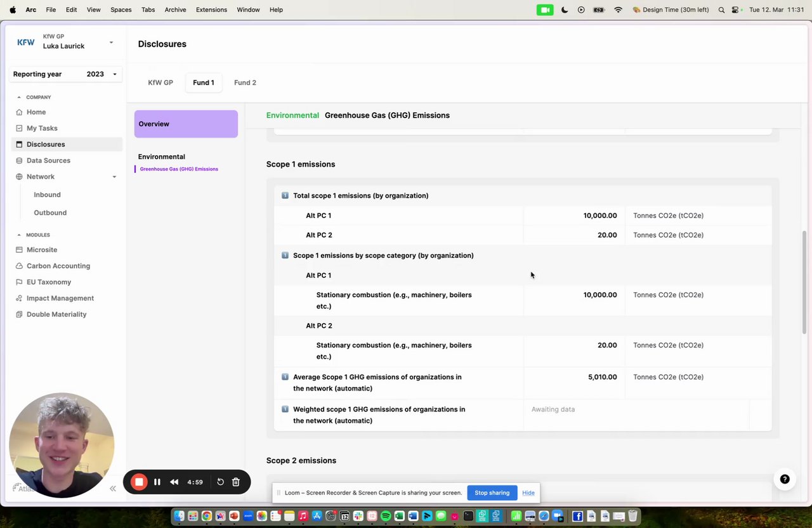Pause the Loom recording
The image size is (812, 528).
157,482
